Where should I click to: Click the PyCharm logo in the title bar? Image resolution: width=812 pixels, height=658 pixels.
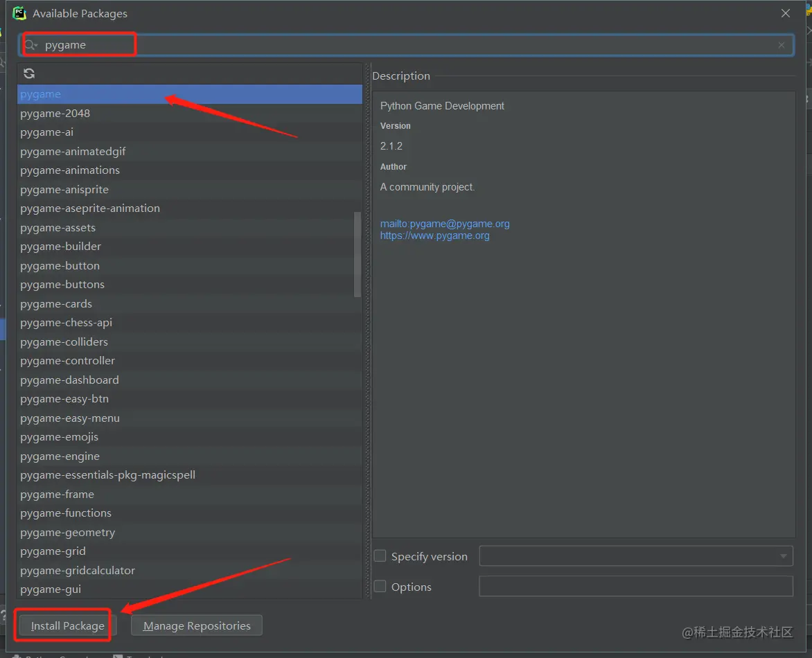[19, 13]
